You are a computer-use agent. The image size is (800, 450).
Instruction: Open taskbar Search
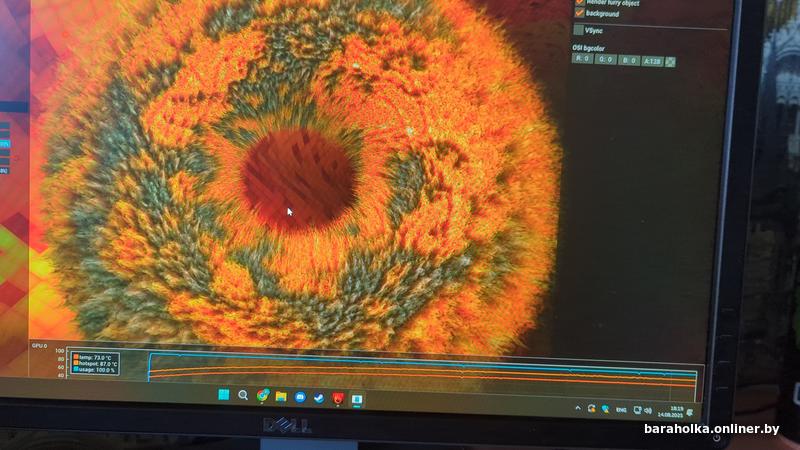(243, 395)
